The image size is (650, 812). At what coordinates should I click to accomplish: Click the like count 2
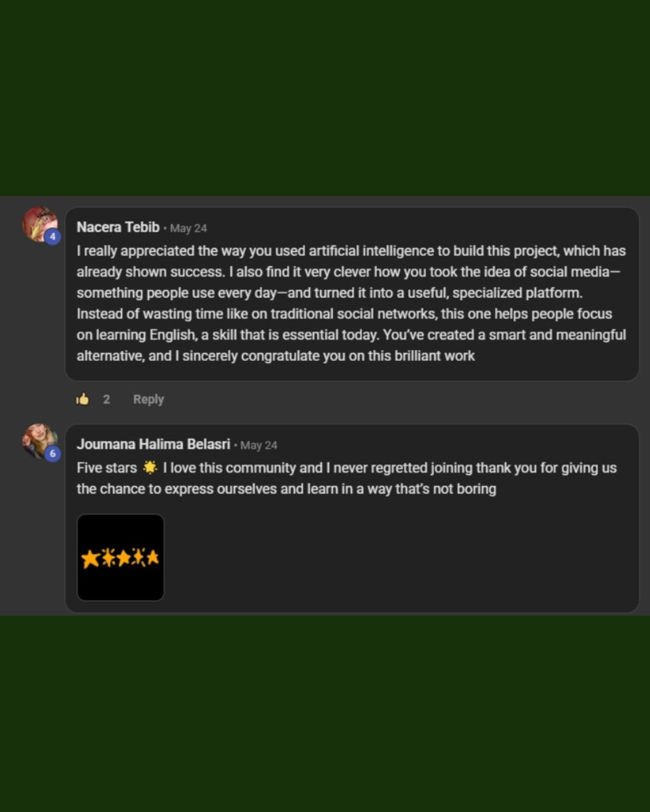[x=107, y=399]
